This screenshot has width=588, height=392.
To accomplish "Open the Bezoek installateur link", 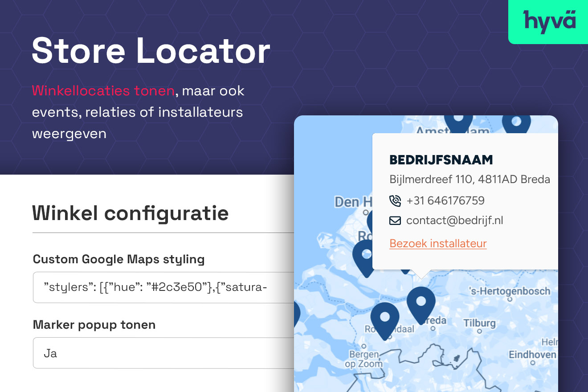I will [438, 244].
